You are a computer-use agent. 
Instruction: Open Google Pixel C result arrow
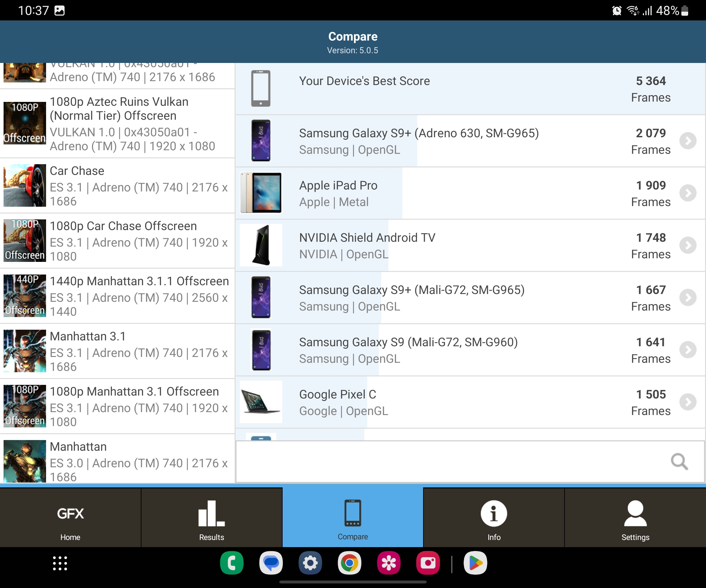688,402
